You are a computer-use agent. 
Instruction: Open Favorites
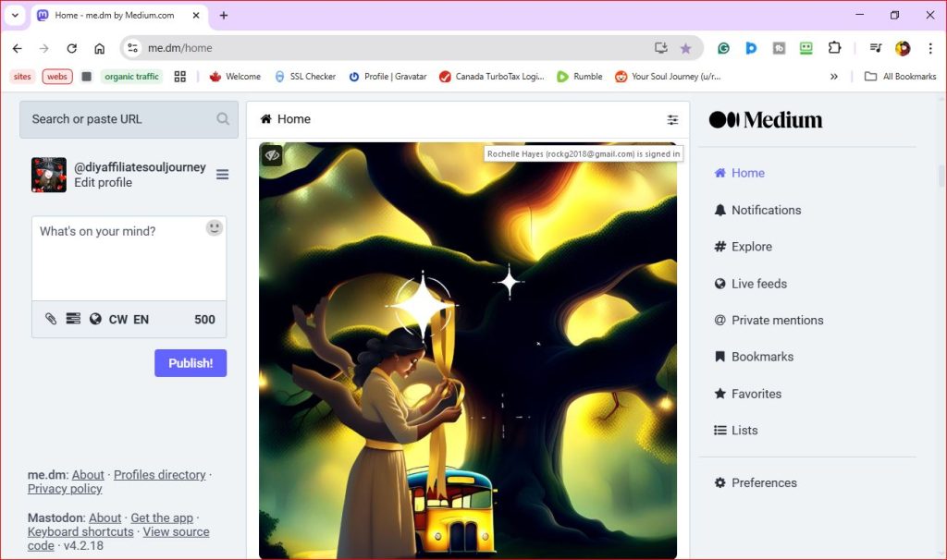coord(747,394)
